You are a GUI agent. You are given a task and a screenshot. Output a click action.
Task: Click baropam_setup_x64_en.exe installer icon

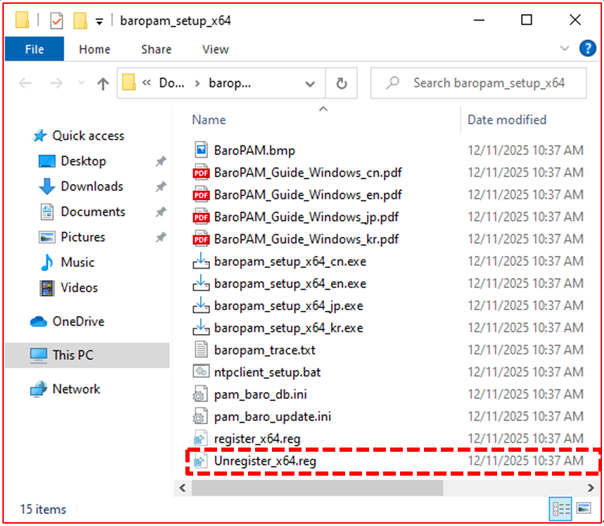[201, 283]
